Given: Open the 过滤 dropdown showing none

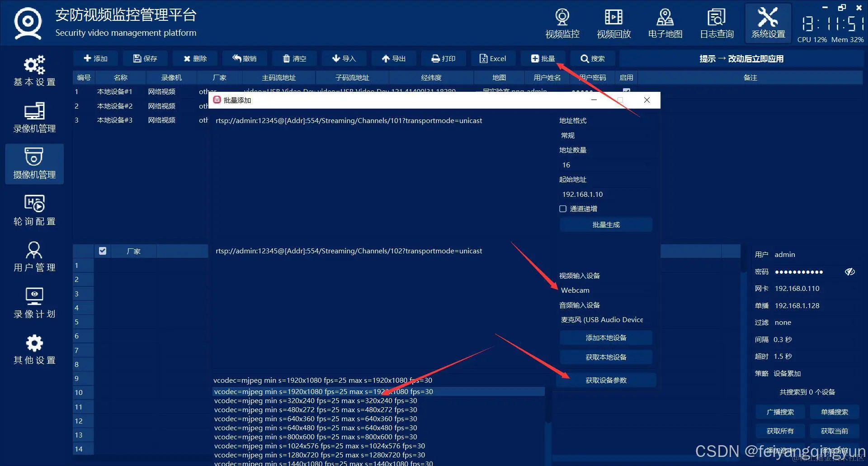Looking at the screenshot, I should pyautogui.click(x=816, y=322).
